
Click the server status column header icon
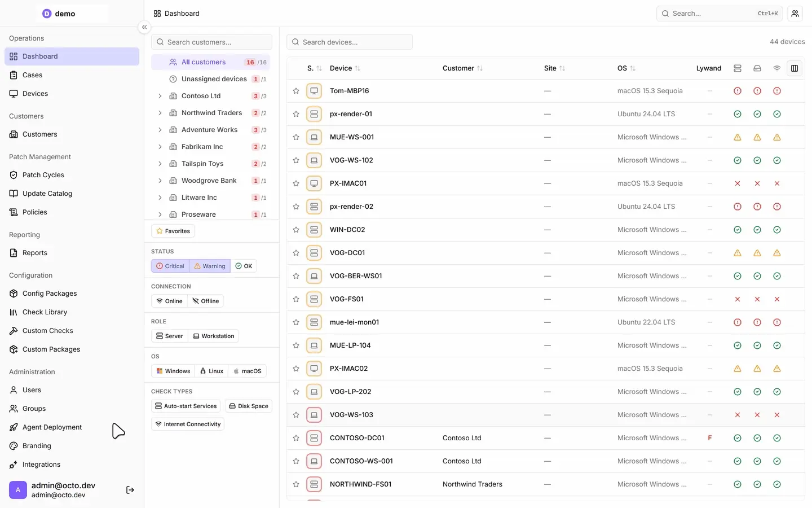[738, 68]
